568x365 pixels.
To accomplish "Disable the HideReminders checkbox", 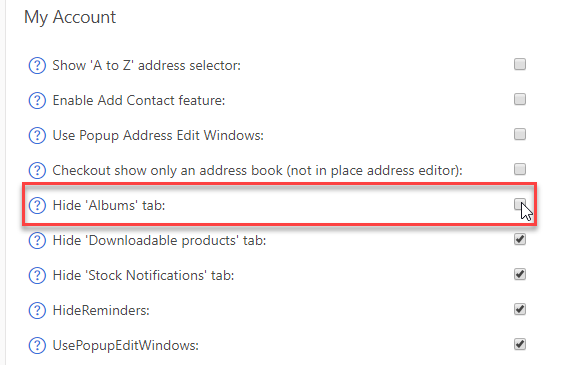I will pos(520,309).
